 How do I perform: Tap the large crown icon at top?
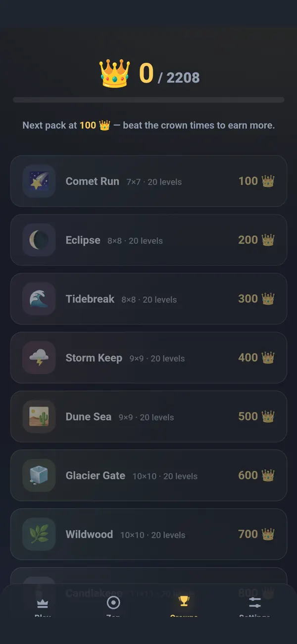coord(114,73)
